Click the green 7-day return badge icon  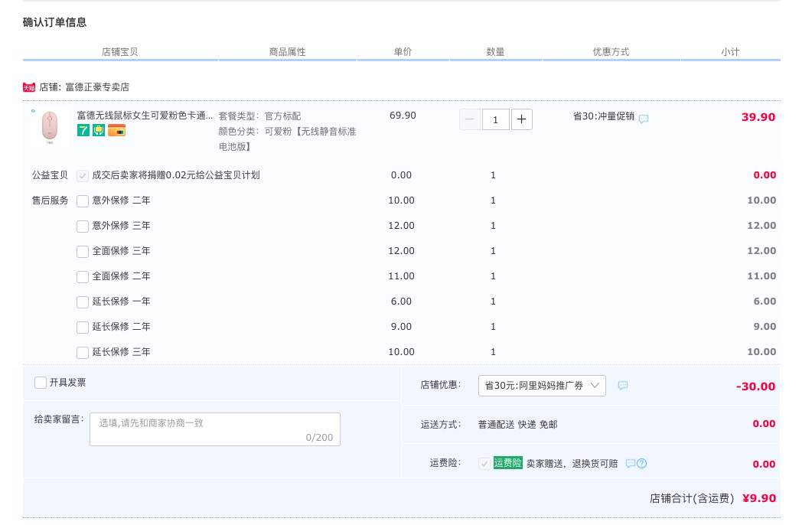(83, 130)
